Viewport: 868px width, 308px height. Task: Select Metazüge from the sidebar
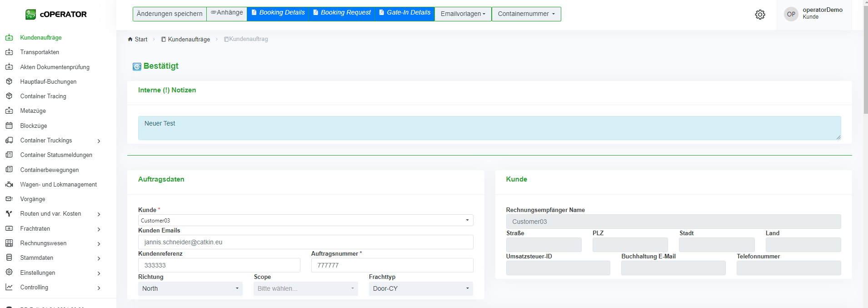(x=33, y=111)
